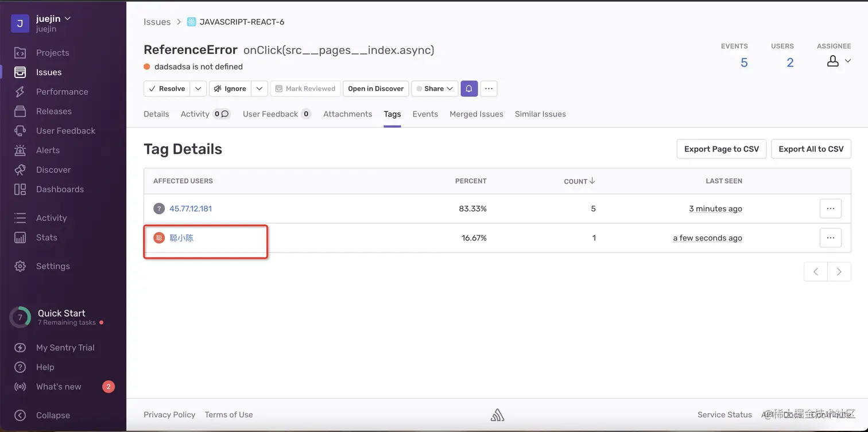Click the Releases stack icon
868x432 pixels.
[x=20, y=111]
